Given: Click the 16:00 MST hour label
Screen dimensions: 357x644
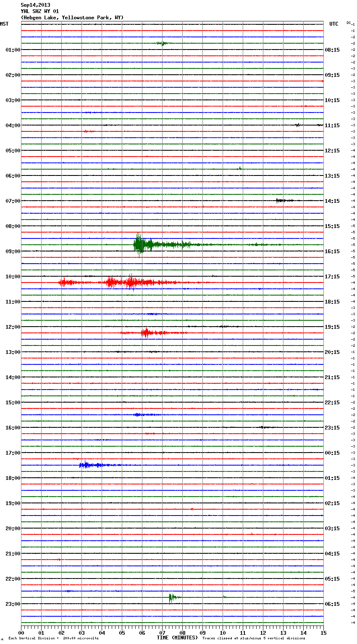Looking at the screenshot, I should coord(13,428).
